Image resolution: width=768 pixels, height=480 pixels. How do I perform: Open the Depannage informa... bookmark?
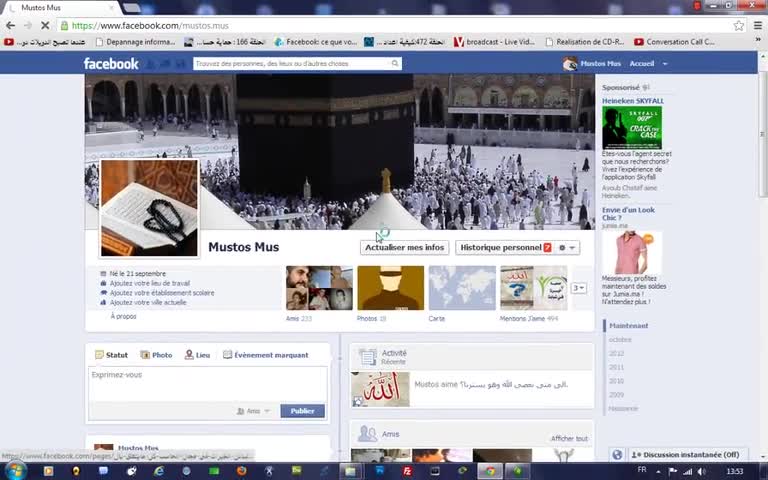(135, 42)
